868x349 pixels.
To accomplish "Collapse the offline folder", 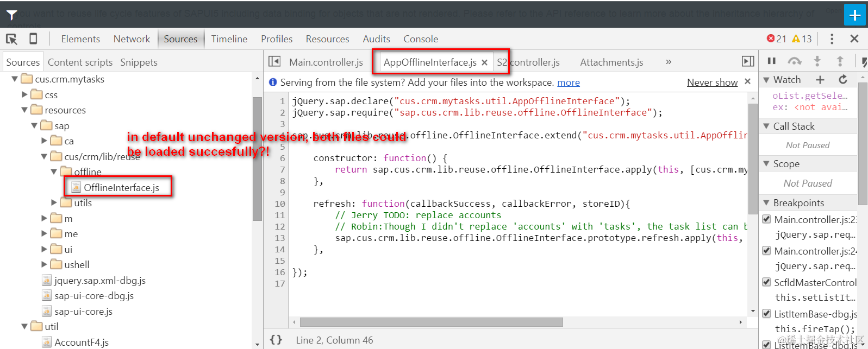I will [x=54, y=172].
